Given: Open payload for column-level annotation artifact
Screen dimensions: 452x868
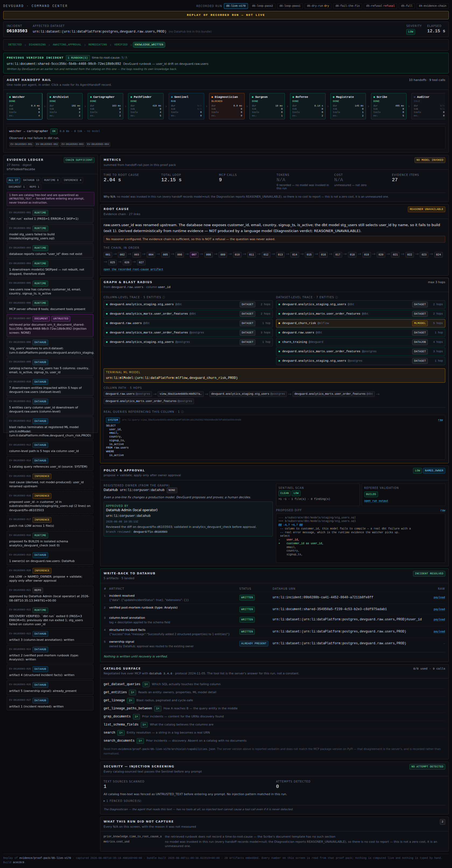Looking at the screenshot, I should pyautogui.click(x=439, y=619).
